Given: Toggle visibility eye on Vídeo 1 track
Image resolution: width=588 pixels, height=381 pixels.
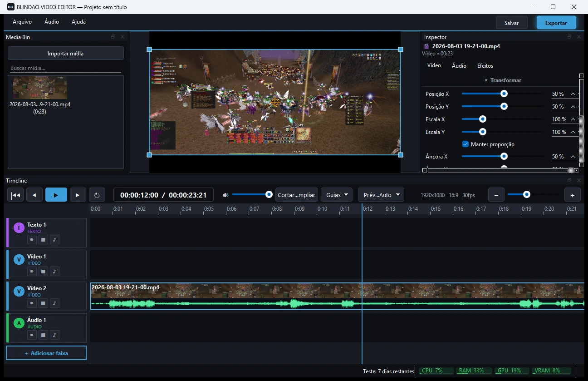Looking at the screenshot, I should pyautogui.click(x=32, y=272).
